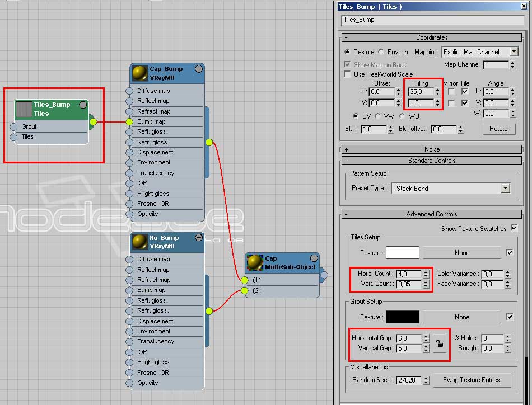Click the Swap Texture Entries button
Screen dimensions: 532x405
(x=471, y=380)
